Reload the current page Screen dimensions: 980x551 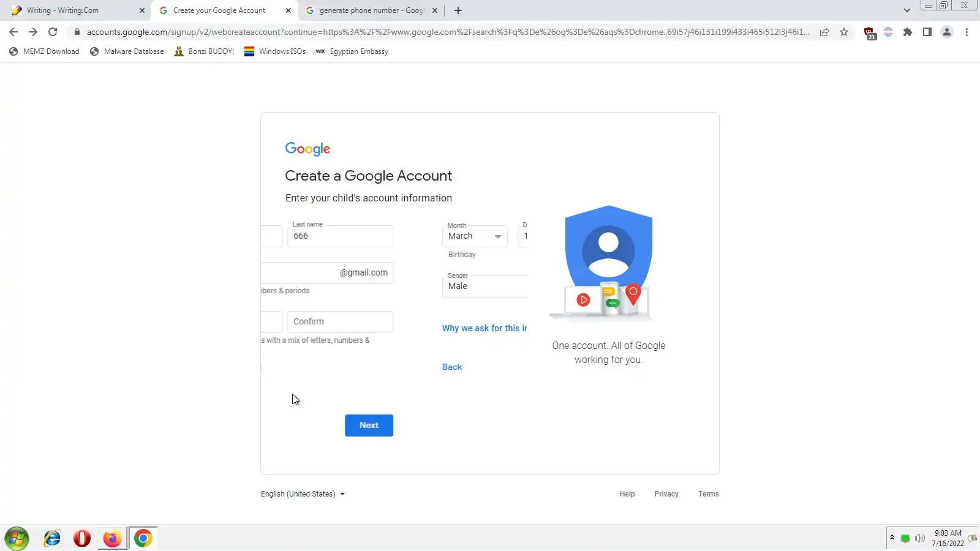[53, 32]
